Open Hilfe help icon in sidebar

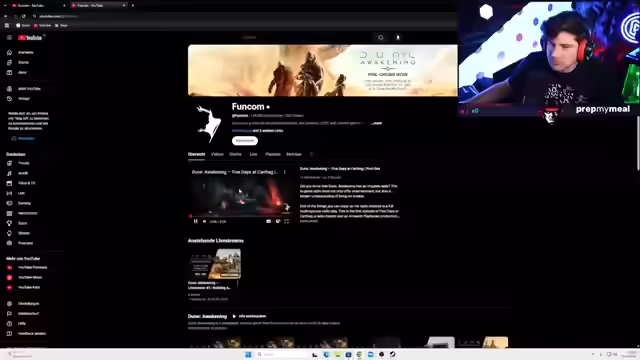click(9, 324)
